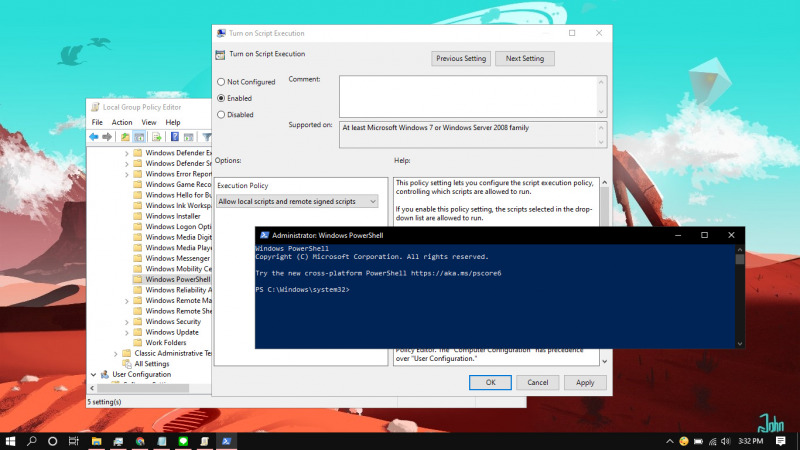Click the Back arrow in Group Policy Editor toolbar
Screen dimensions: 800x450
pos(94,137)
